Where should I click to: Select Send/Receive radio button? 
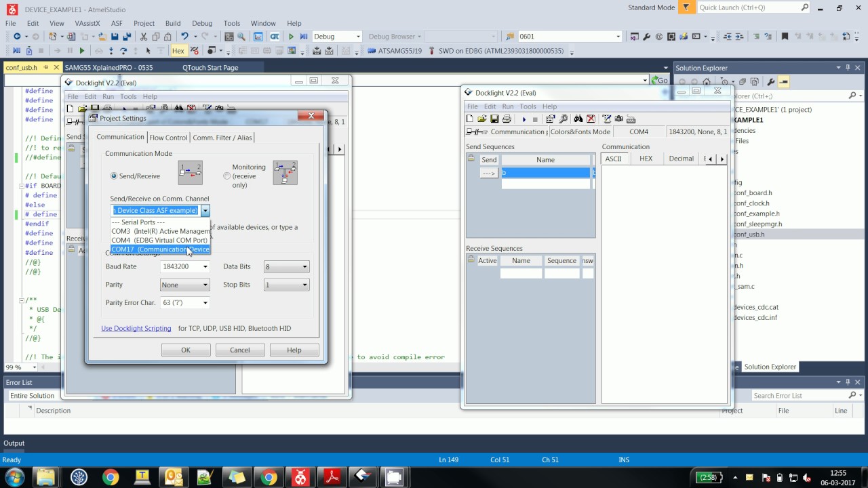pos(114,176)
